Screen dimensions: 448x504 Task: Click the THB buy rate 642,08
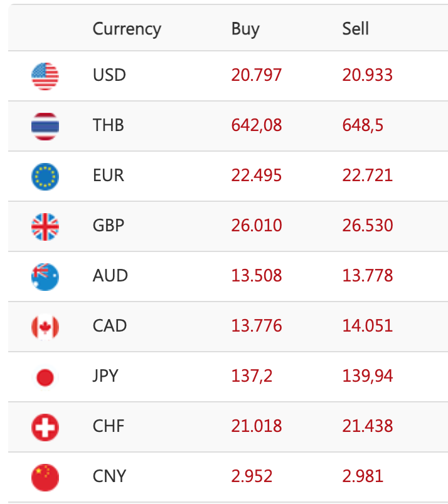point(257,125)
